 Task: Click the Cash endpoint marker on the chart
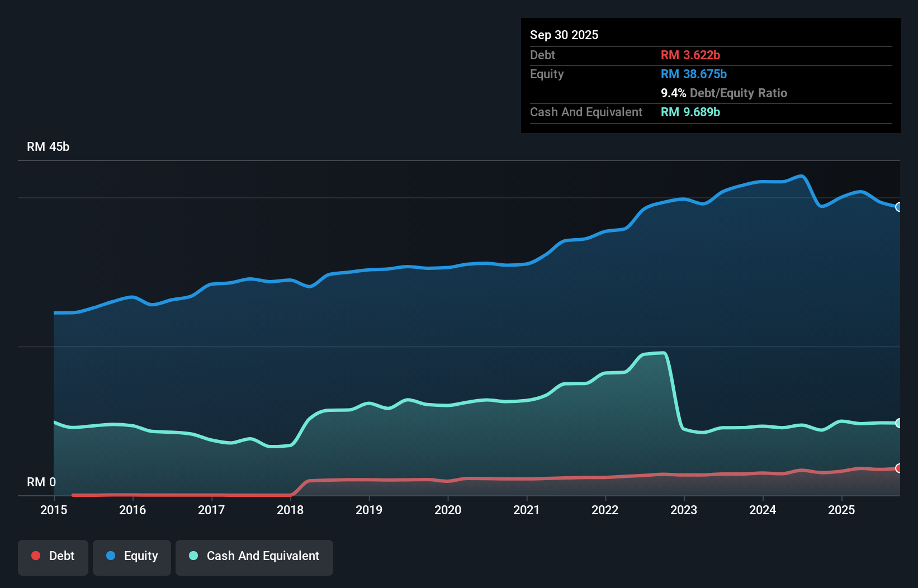(x=898, y=423)
